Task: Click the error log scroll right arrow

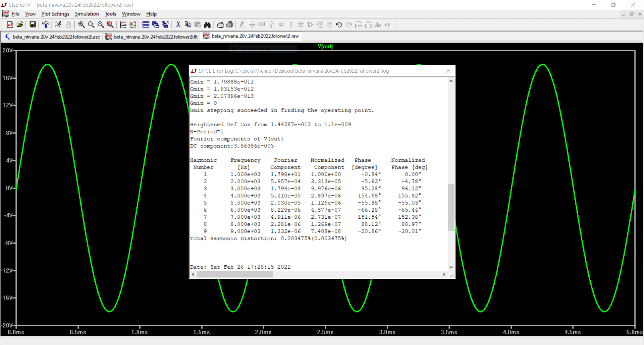Action: tap(444, 274)
